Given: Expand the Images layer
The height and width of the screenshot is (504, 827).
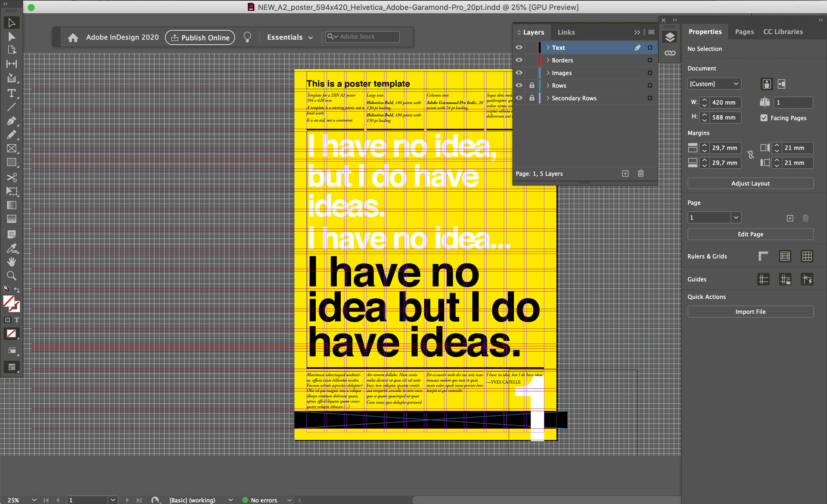Looking at the screenshot, I should pos(548,73).
